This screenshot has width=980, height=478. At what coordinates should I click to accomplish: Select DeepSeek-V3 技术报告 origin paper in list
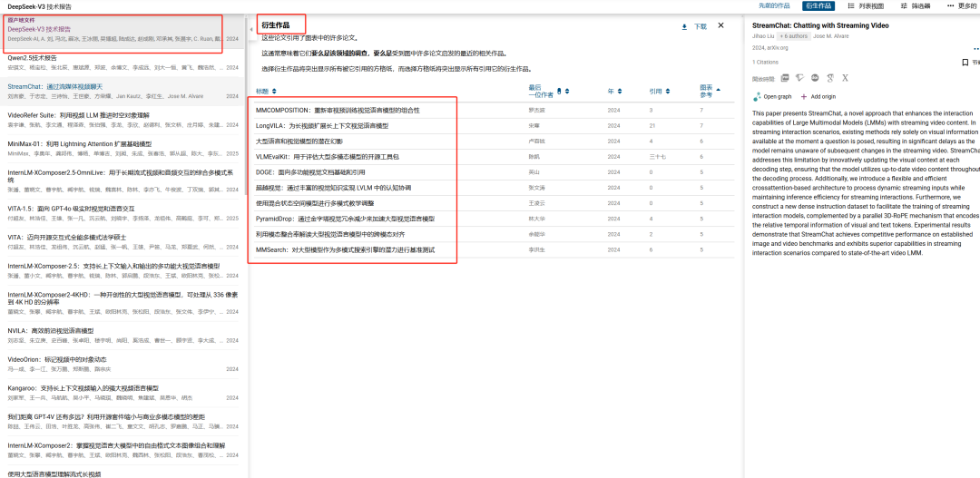(x=122, y=33)
